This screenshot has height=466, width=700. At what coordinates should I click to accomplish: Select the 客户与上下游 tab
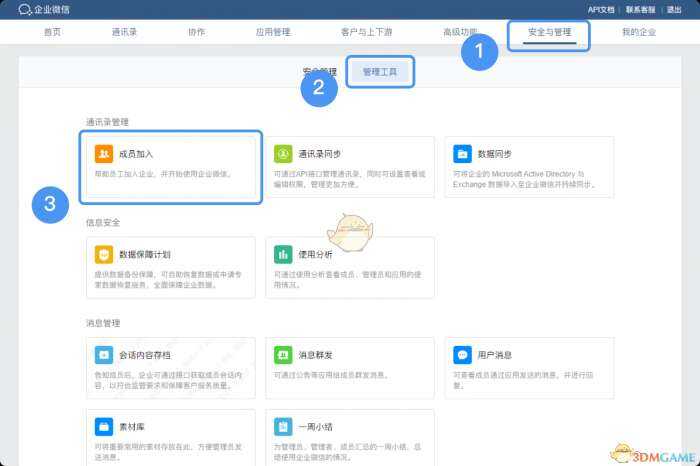[x=367, y=32]
